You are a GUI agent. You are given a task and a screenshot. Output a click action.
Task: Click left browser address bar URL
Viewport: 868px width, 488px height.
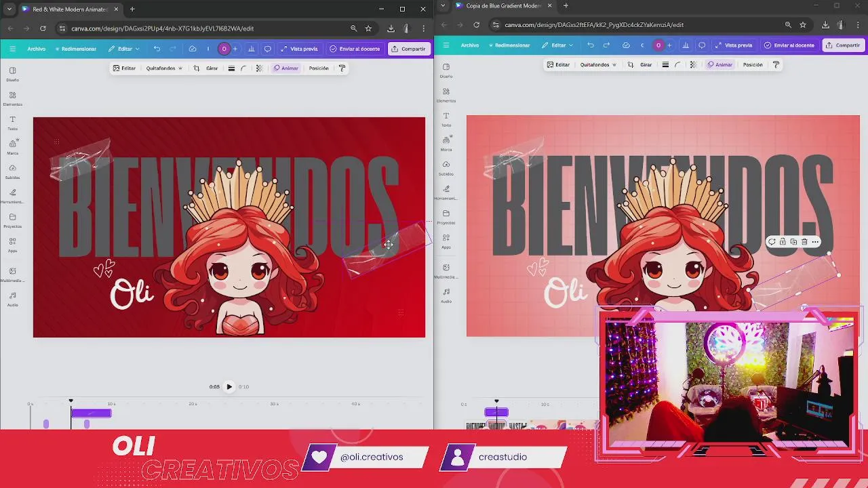[163, 28]
